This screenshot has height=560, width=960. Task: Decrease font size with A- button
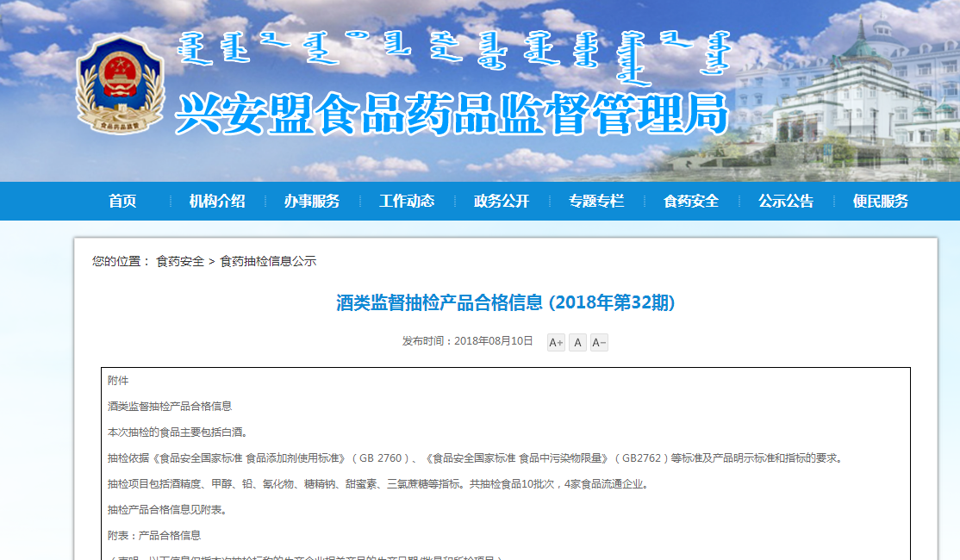click(599, 342)
